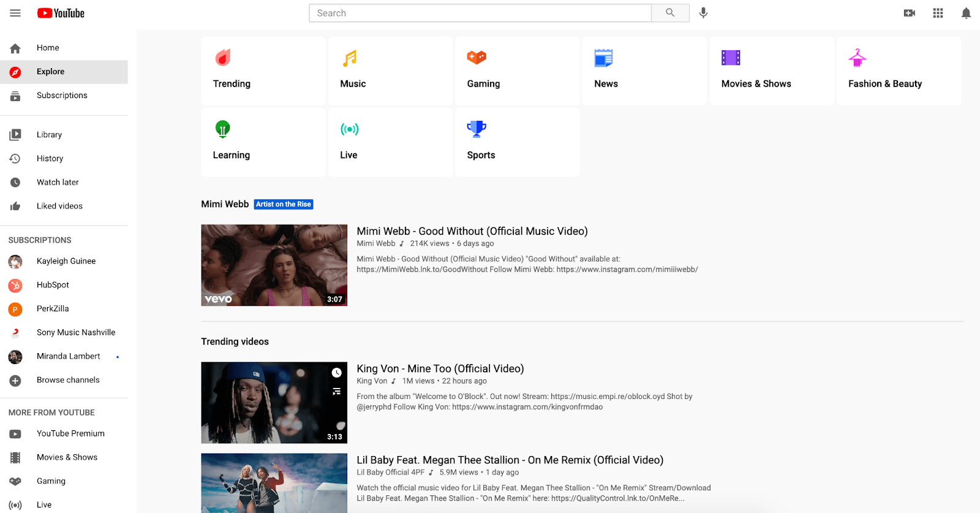
Task: Click the Live broadcast icon card
Action: pyautogui.click(x=350, y=129)
